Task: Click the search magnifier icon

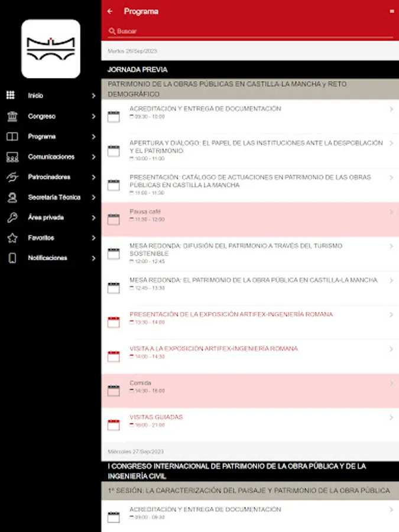Action: (x=112, y=31)
